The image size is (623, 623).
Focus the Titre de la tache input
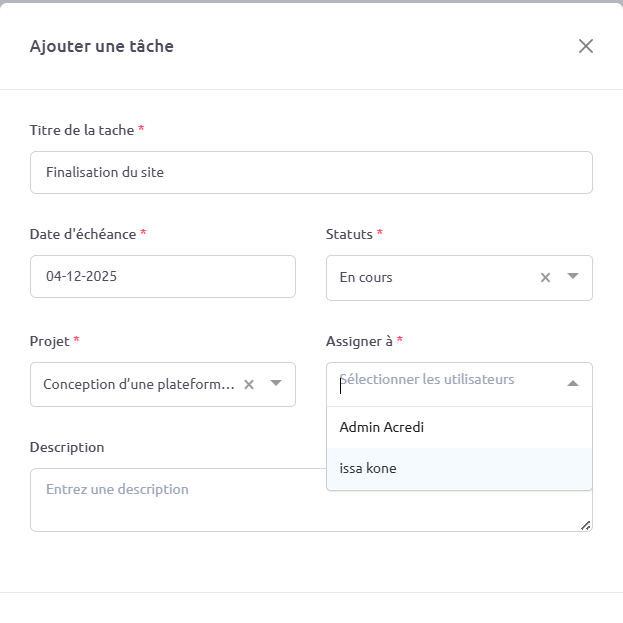[311, 172]
